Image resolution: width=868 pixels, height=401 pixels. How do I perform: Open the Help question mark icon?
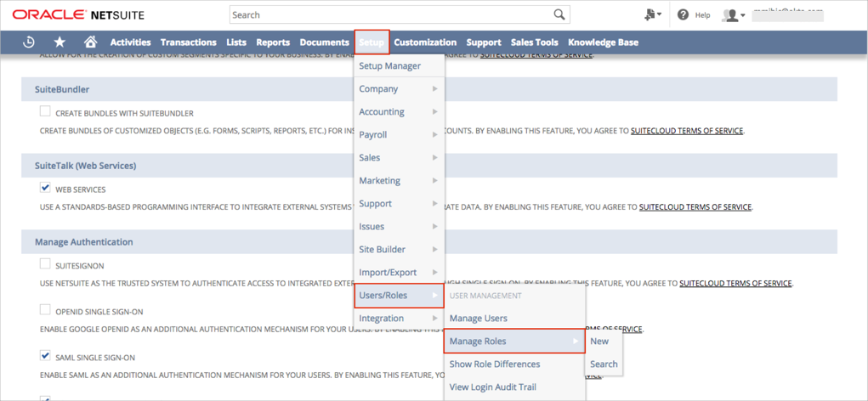[683, 15]
